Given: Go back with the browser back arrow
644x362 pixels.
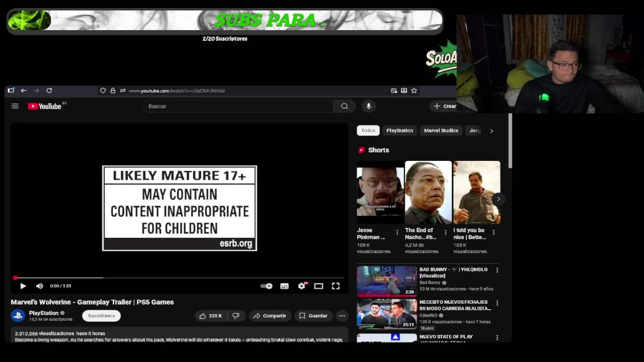Looking at the screenshot, I should [x=24, y=90].
